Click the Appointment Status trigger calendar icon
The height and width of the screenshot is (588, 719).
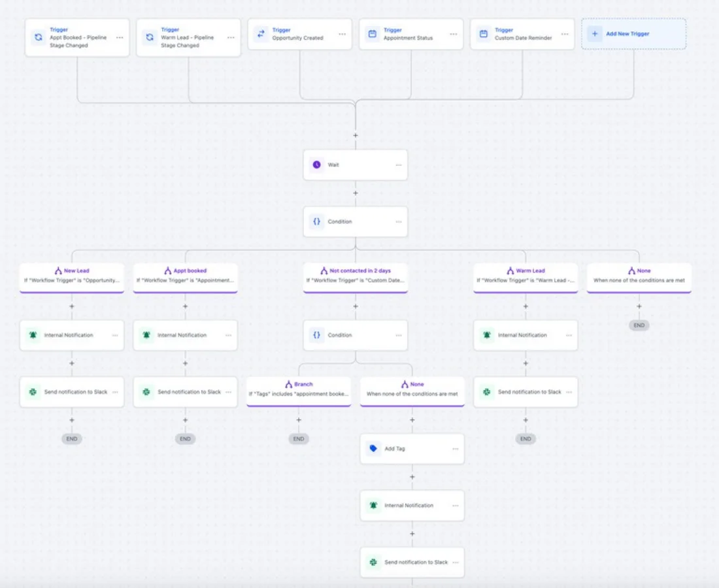pos(373,34)
